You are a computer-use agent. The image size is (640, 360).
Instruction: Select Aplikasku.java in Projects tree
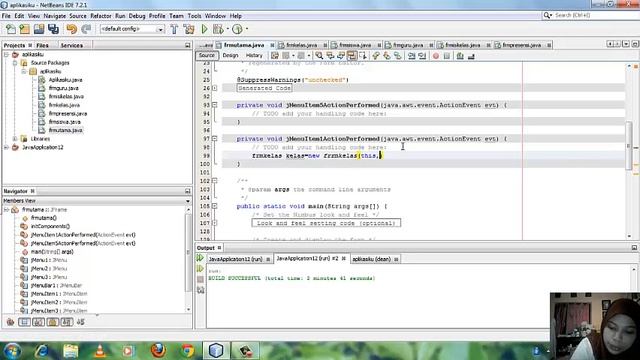point(65,80)
